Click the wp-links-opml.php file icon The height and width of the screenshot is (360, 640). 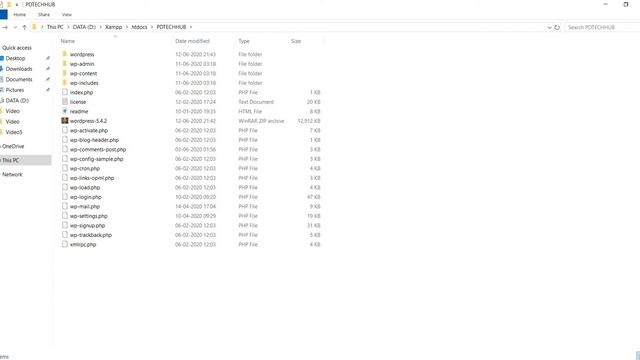point(64,178)
